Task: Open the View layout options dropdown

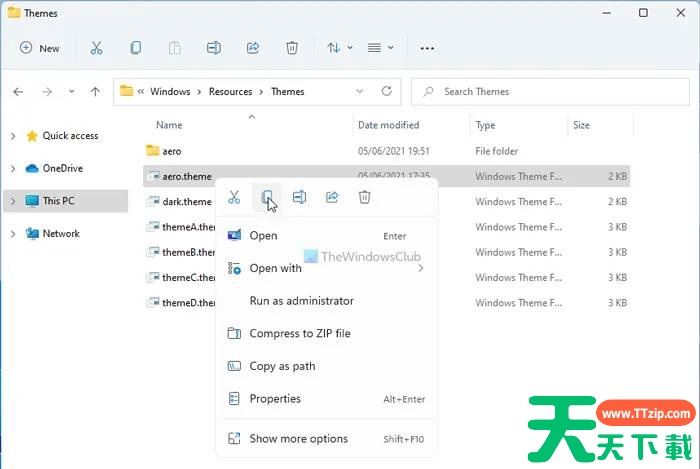Action: [380, 48]
